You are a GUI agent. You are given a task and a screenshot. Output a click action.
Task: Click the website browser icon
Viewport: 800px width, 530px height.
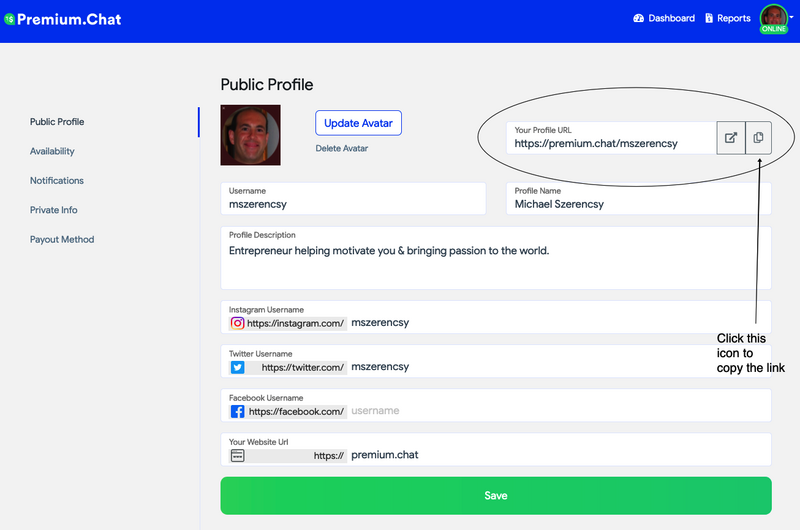(x=237, y=456)
